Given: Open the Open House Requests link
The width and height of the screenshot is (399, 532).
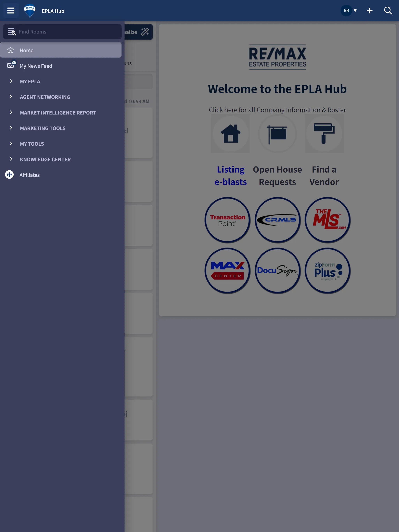Looking at the screenshot, I should (277, 176).
